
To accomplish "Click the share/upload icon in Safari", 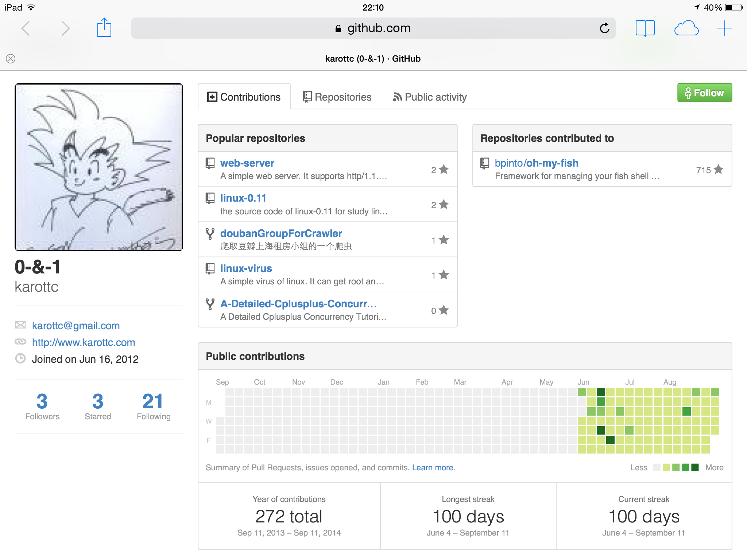I will pyautogui.click(x=104, y=27).
